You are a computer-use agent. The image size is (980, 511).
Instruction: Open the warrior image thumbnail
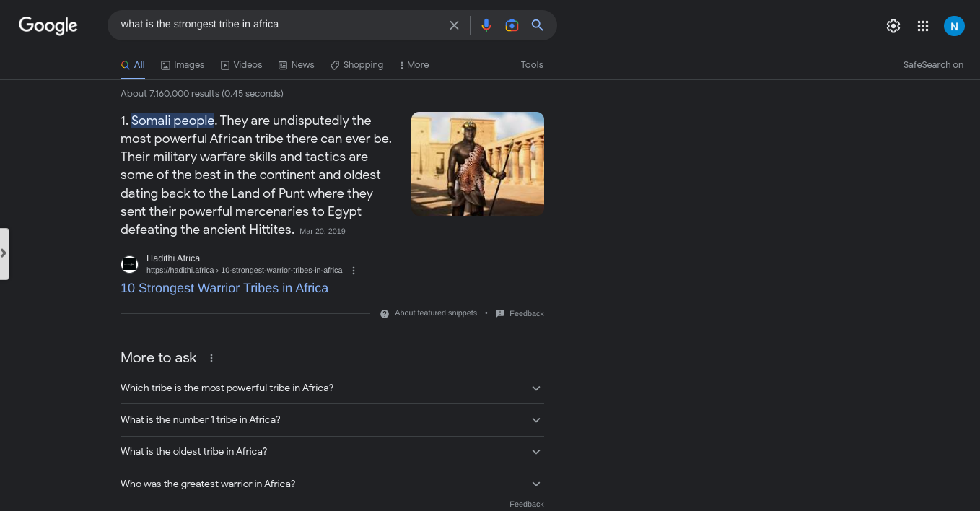(x=478, y=164)
